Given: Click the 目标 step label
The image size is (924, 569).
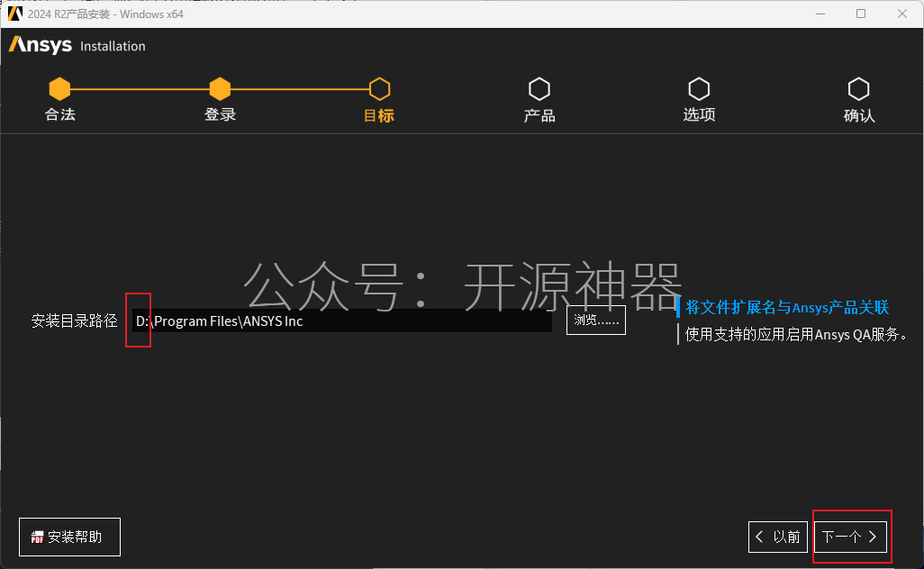Looking at the screenshot, I should click(379, 115).
